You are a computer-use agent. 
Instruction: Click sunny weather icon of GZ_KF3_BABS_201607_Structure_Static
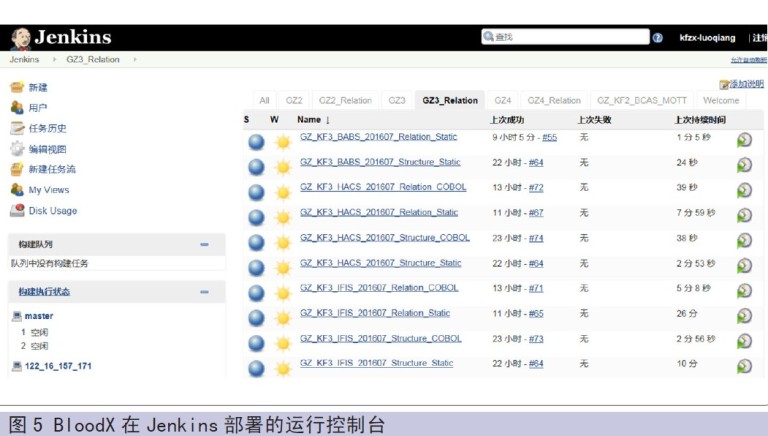click(283, 168)
